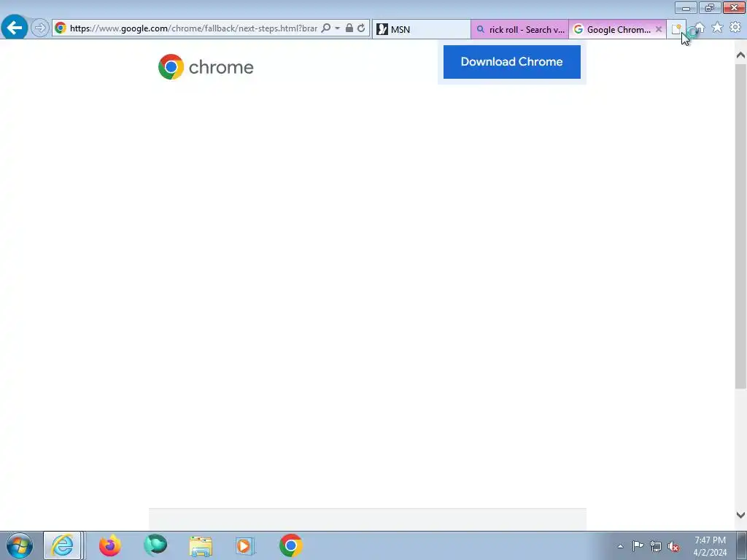Click the Internet Explorer taskbar icon
The width and height of the screenshot is (747, 560).
tap(63, 545)
